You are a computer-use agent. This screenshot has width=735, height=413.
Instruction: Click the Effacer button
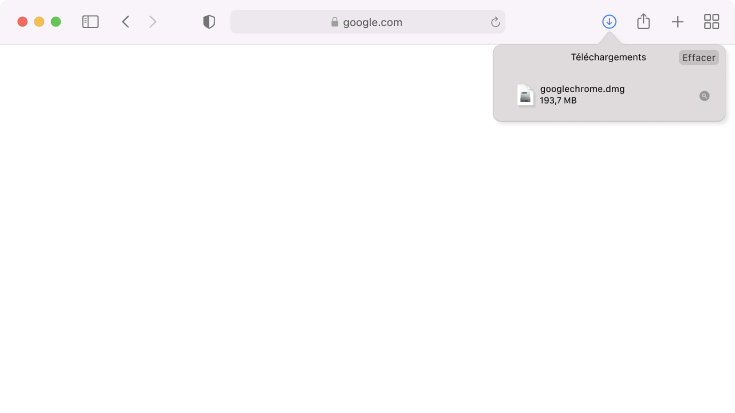coord(698,58)
